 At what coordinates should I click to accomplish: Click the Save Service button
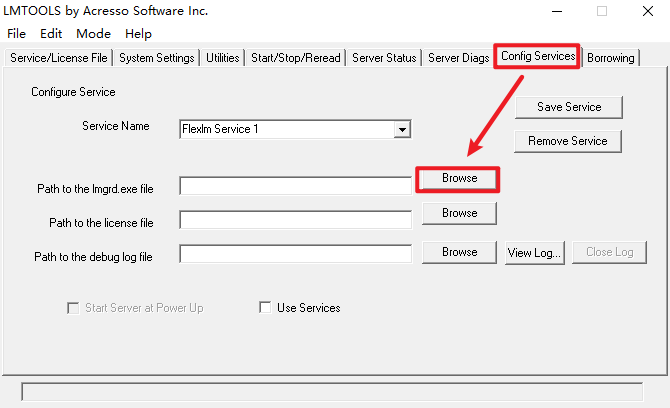click(568, 107)
